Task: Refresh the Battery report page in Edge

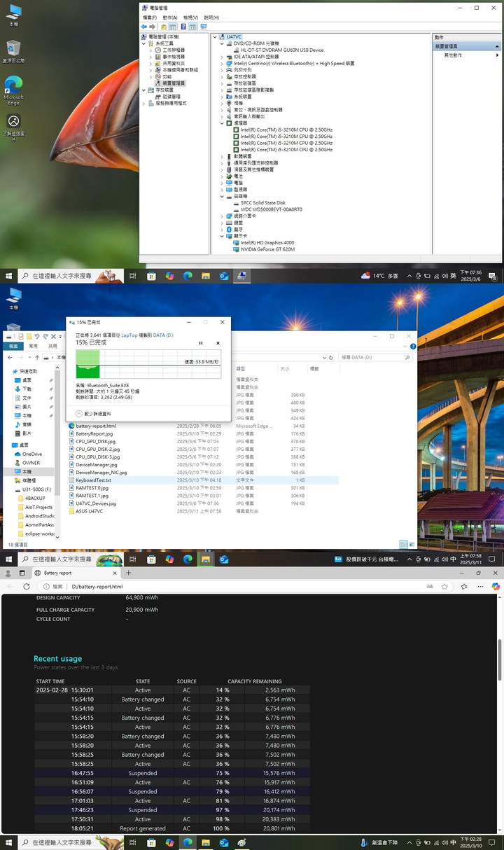Action: point(28,587)
